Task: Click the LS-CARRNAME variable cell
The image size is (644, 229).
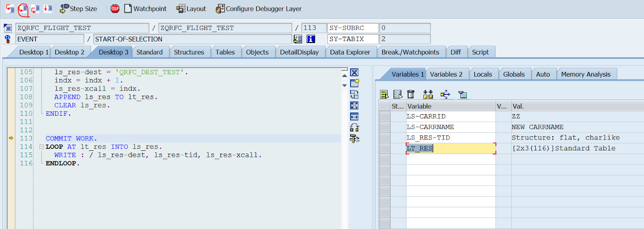Action: pyautogui.click(x=451, y=127)
